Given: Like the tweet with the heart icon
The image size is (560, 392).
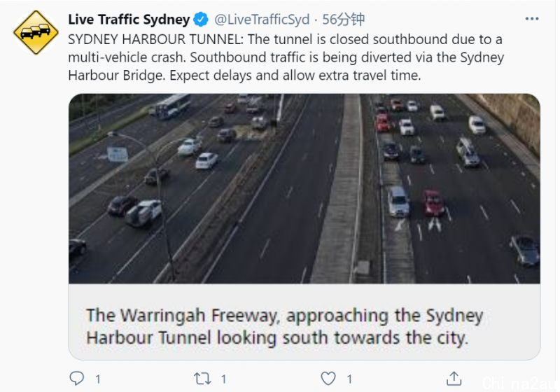Looking at the screenshot, I should click(x=328, y=379).
